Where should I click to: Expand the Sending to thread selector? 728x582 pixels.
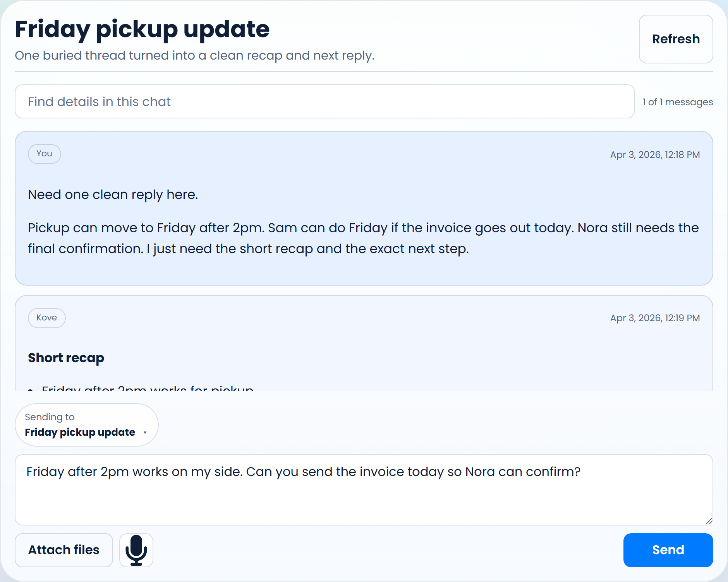point(86,425)
